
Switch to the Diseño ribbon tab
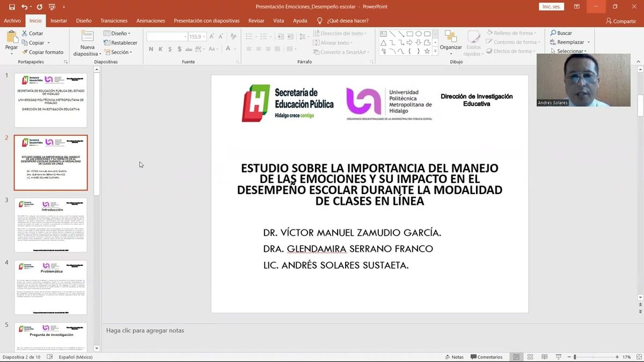(84, 21)
